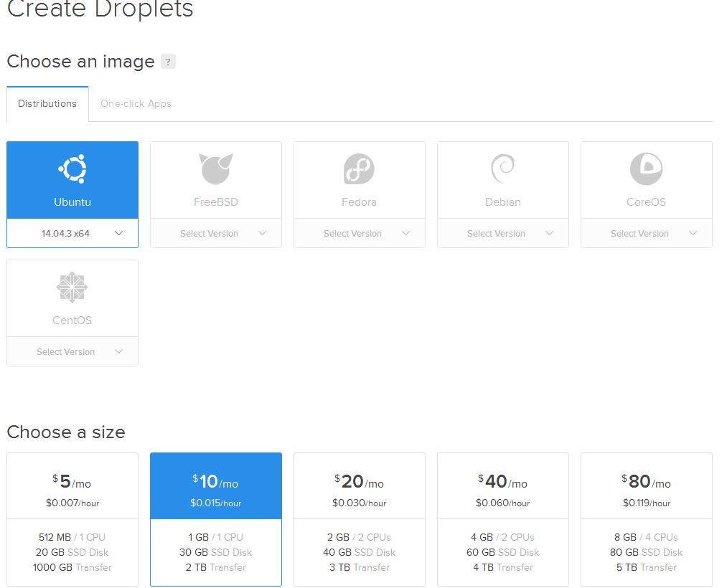Screen dimensions: 727x588
Task: Choose the CoreOS logo icon
Action: (x=647, y=169)
